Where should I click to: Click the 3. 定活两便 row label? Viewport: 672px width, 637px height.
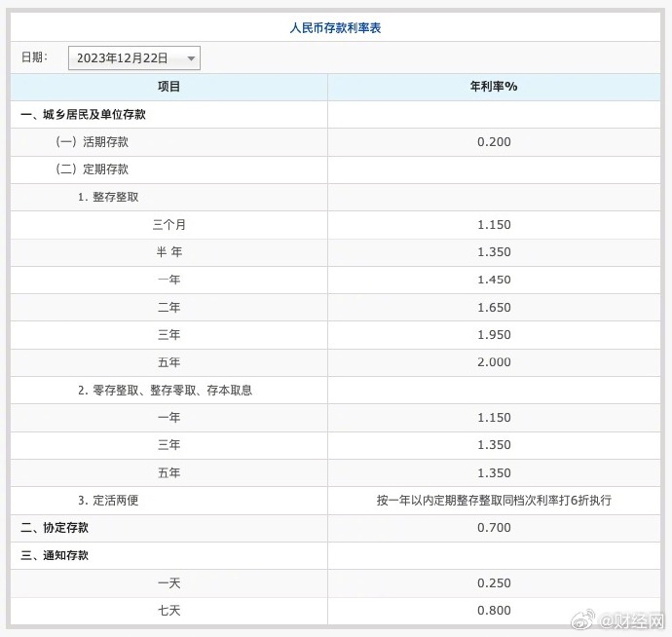click(108, 501)
